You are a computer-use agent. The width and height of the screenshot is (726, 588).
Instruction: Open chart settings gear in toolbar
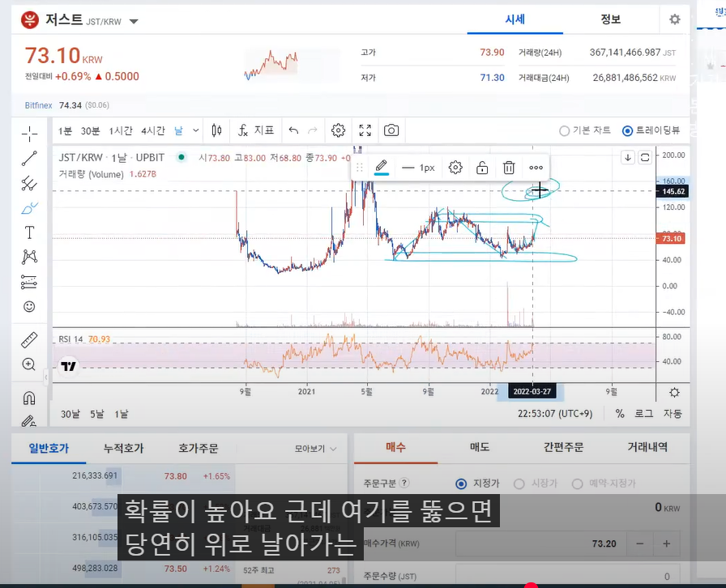click(x=339, y=130)
